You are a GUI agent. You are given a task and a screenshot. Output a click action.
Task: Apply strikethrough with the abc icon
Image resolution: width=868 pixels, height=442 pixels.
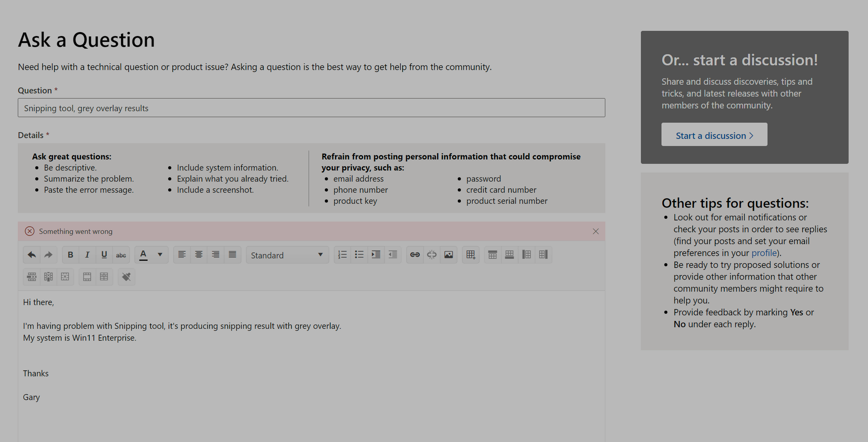pyautogui.click(x=121, y=255)
